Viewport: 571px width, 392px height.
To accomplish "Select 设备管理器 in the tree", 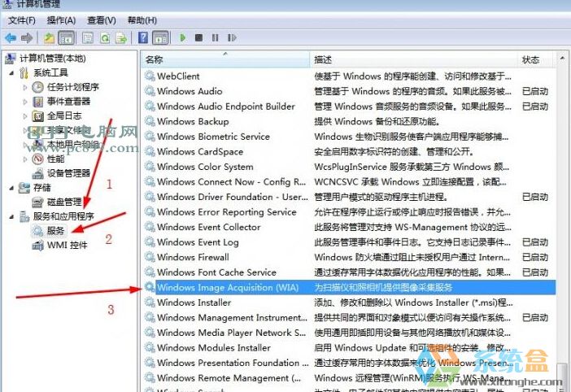I will (68, 173).
